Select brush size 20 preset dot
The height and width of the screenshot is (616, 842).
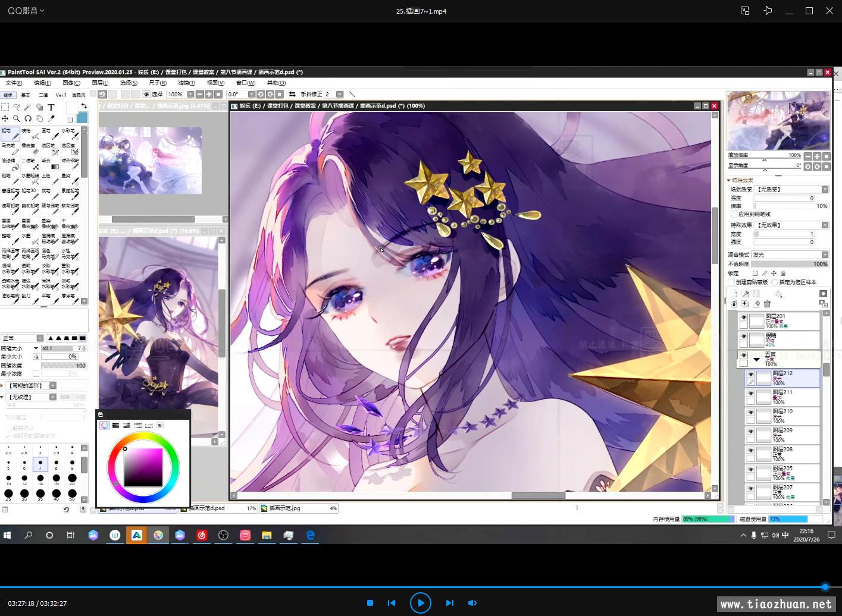coord(72,478)
